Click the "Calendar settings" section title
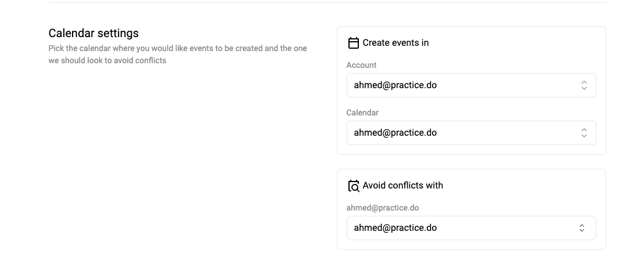Image resolution: width=644 pixels, height=261 pixels. click(x=93, y=33)
